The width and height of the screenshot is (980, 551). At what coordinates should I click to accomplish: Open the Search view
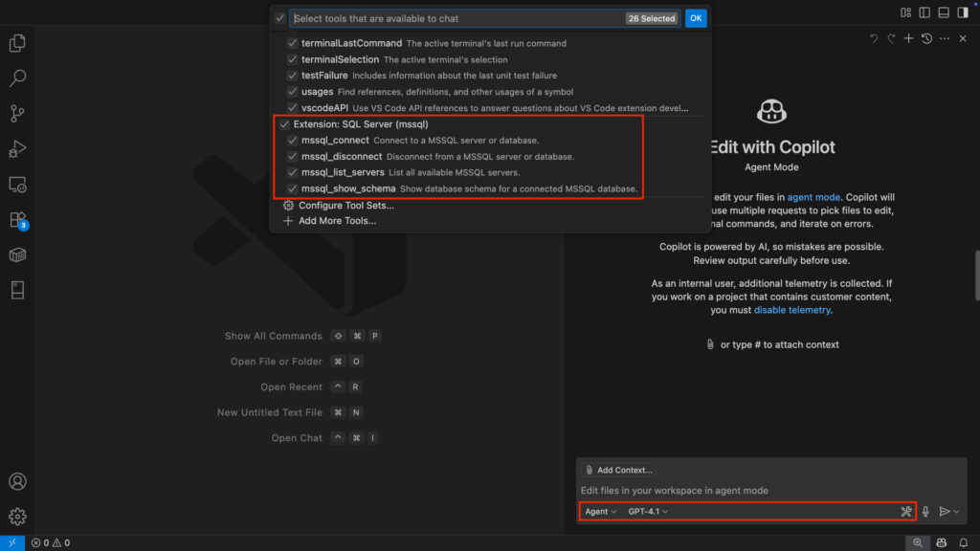(16, 78)
